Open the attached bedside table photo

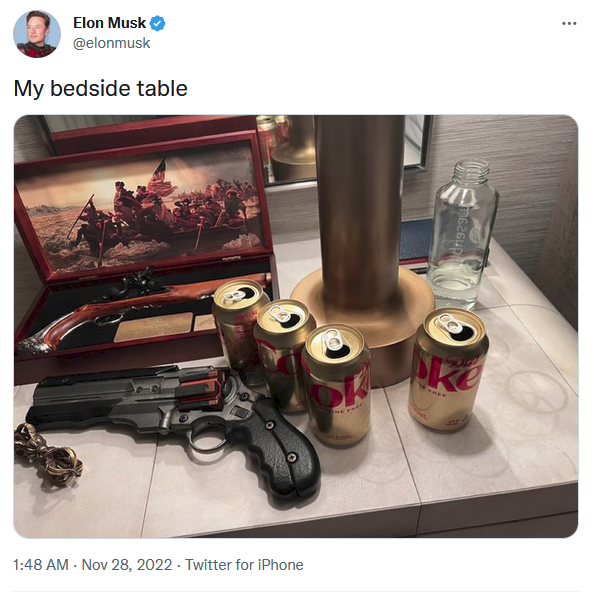coord(296,326)
